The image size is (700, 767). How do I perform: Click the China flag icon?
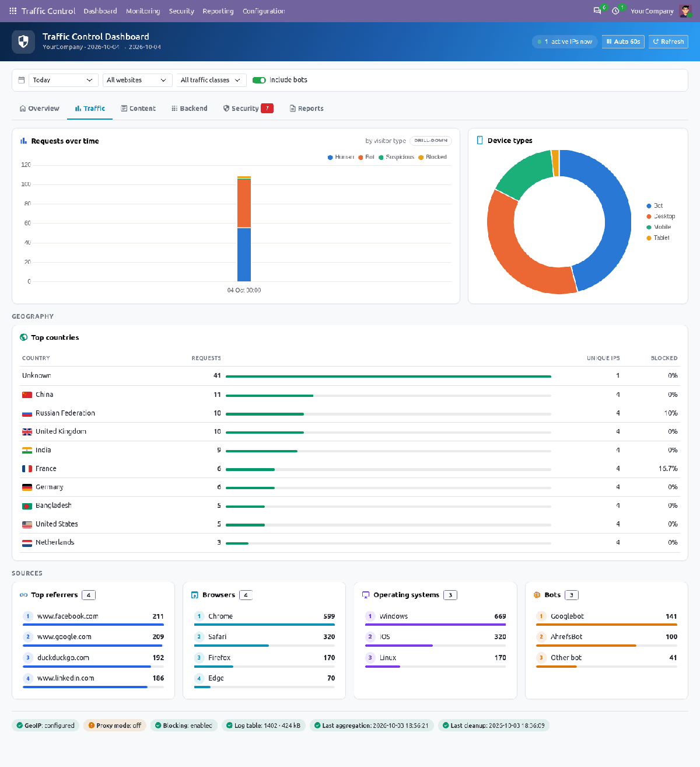point(27,395)
